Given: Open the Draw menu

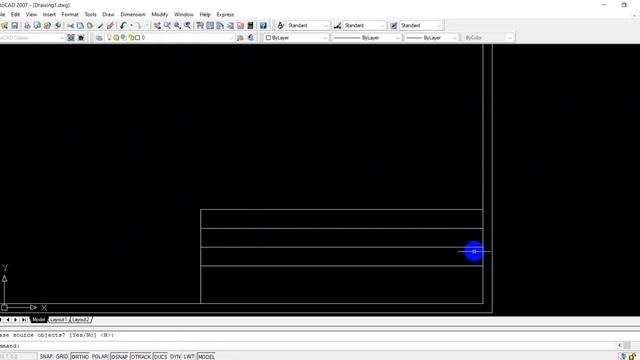Looking at the screenshot, I should [108, 14].
